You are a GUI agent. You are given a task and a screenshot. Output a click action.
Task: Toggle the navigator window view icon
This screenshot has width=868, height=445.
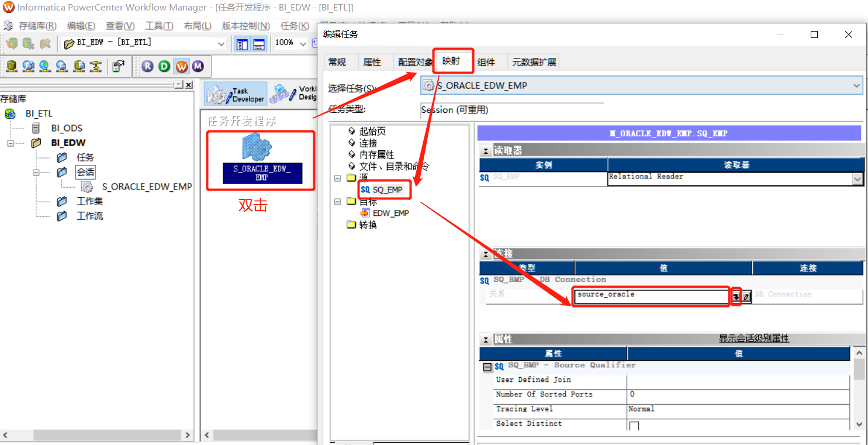[241, 43]
